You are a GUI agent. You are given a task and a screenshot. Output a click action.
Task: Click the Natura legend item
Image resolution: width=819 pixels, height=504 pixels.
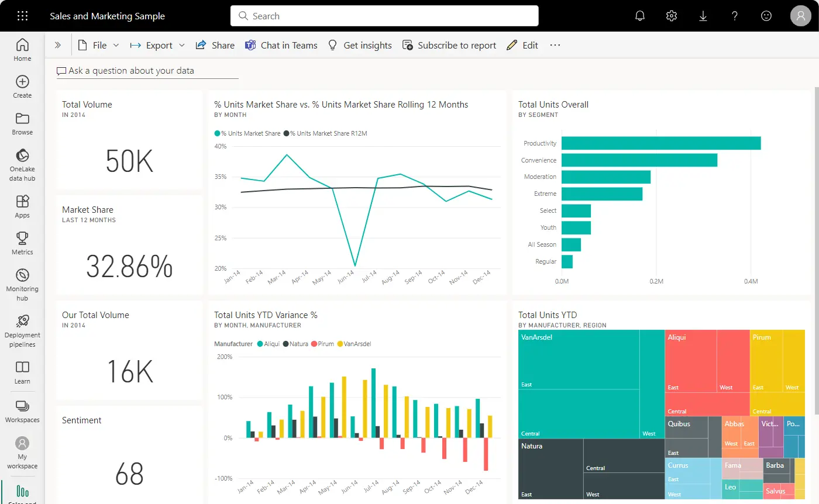(295, 344)
